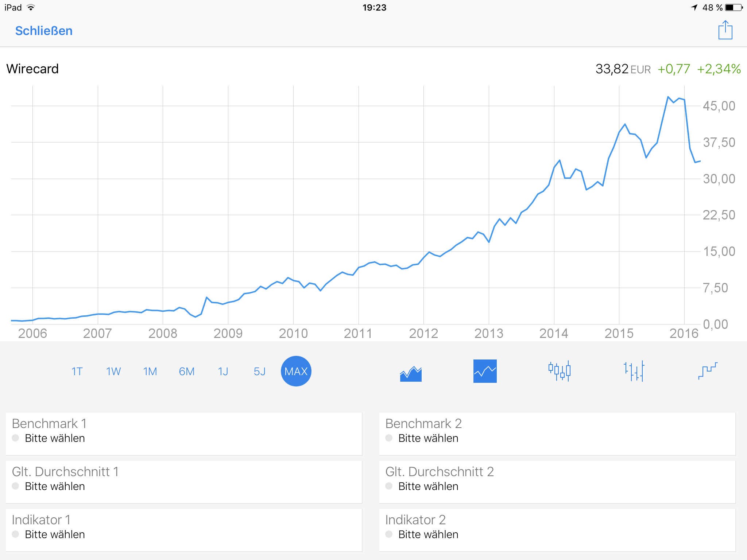Select the filled area chart type icon
The height and width of the screenshot is (560, 747).
click(x=411, y=372)
